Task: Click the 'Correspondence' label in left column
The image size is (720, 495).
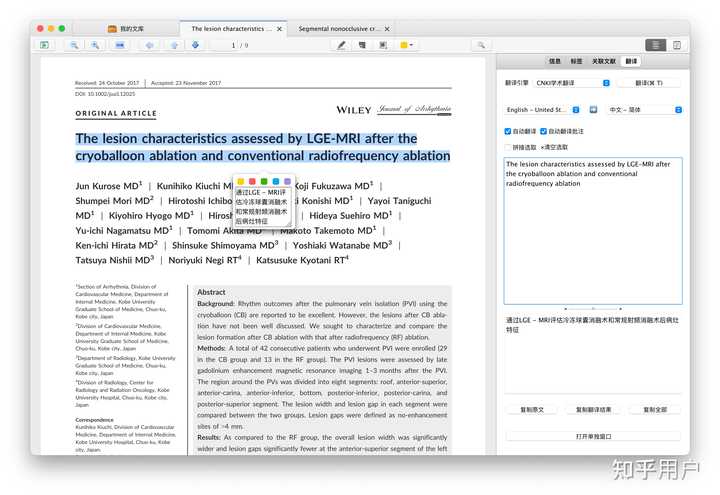Action: coord(94,420)
